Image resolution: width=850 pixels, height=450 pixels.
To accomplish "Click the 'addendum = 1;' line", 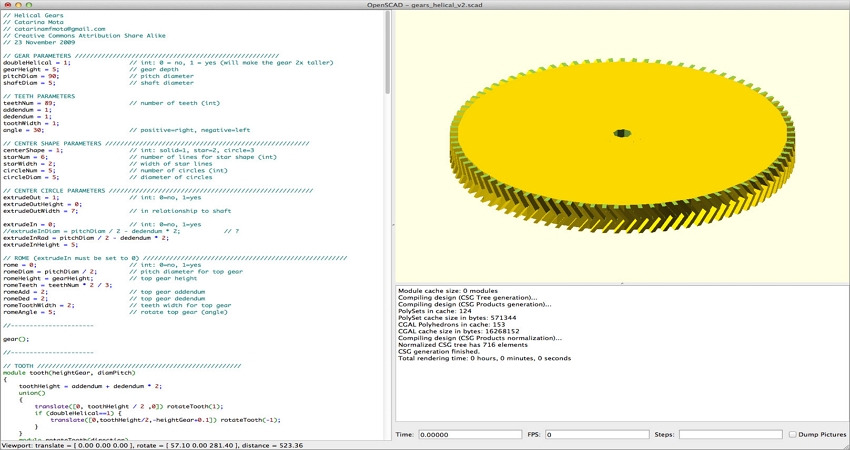I will click(x=27, y=110).
